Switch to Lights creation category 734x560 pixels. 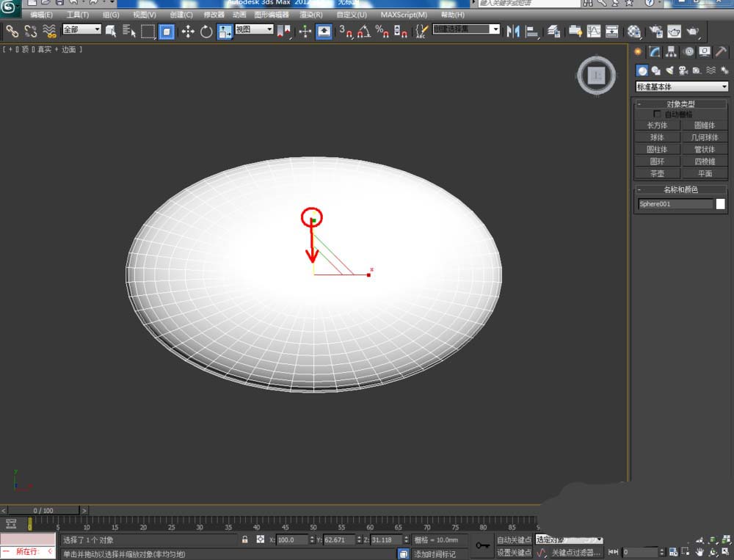(669, 70)
